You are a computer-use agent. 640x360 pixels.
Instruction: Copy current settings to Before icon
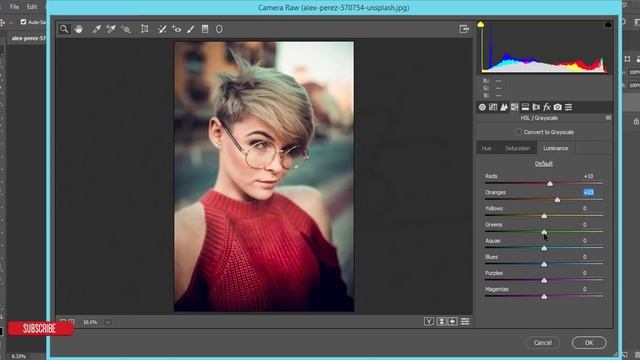(x=453, y=322)
